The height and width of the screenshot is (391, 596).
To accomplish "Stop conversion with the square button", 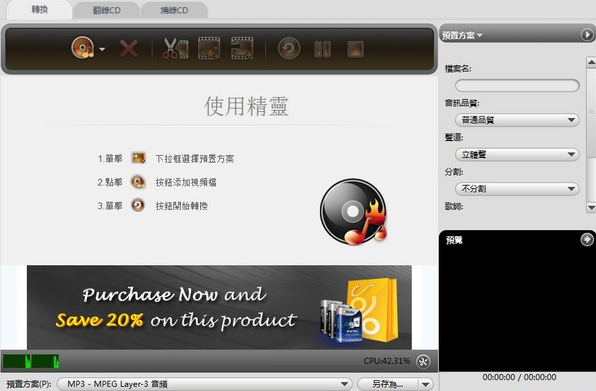I will pyautogui.click(x=355, y=49).
